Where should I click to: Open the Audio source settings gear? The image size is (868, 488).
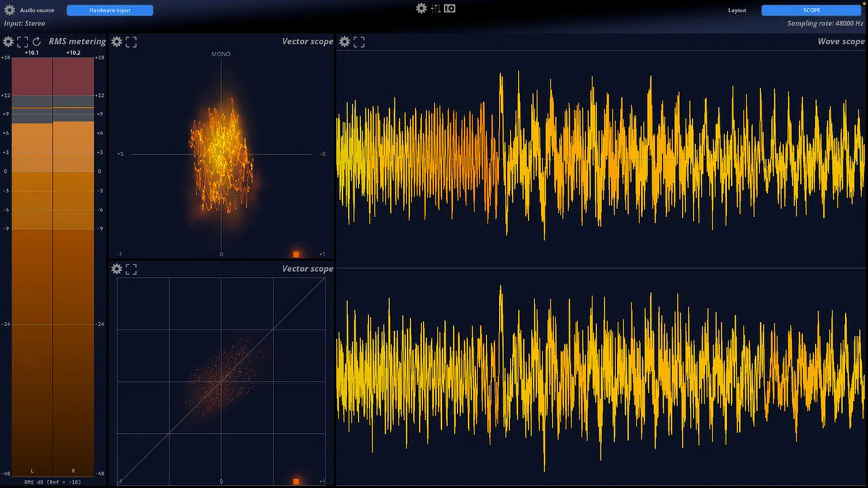pyautogui.click(x=9, y=10)
